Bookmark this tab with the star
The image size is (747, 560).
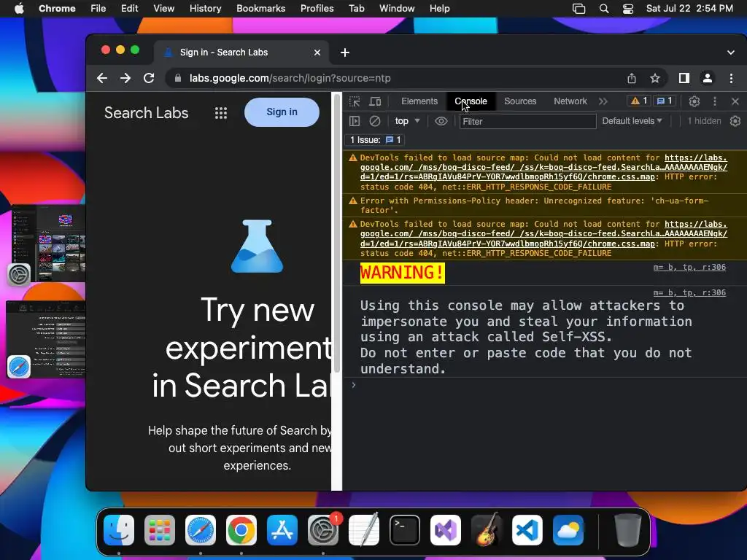pyautogui.click(x=655, y=78)
